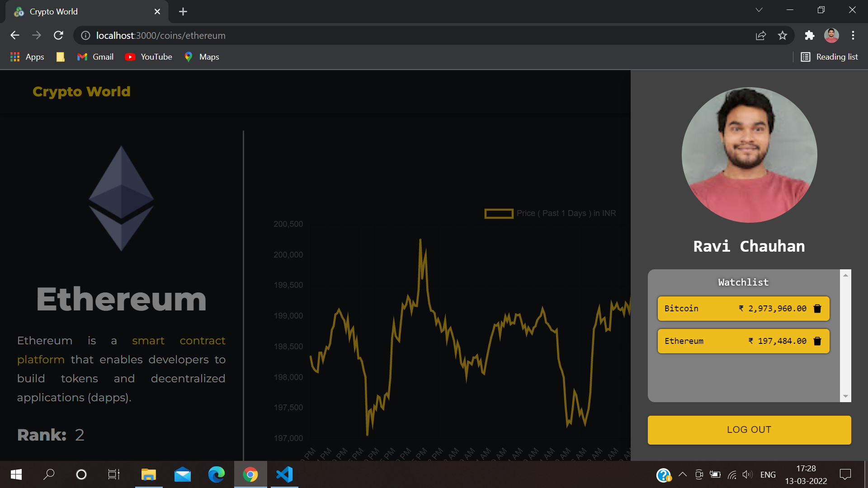
Task: Click the watchlist scrollbar down arrow
Action: coord(845,396)
